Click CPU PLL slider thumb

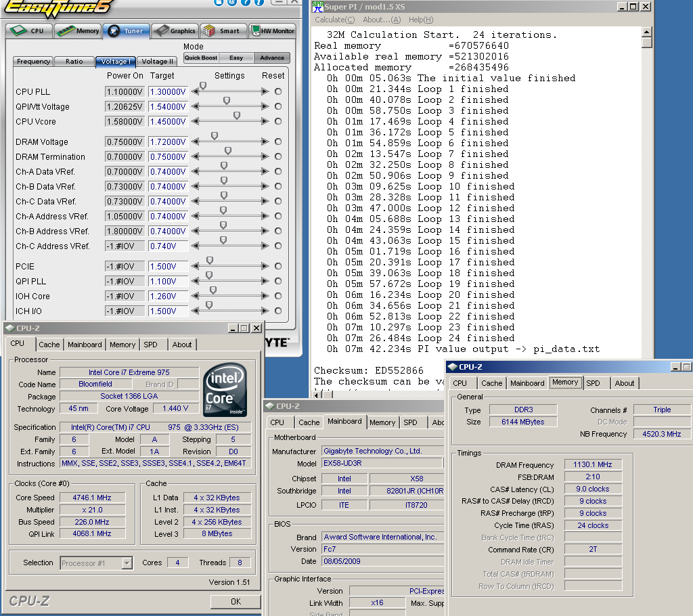pyautogui.click(x=203, y=86)
